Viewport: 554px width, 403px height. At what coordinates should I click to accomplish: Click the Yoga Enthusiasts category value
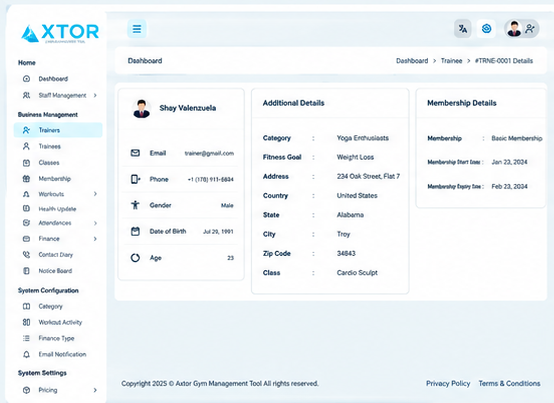tap(363, 138)
